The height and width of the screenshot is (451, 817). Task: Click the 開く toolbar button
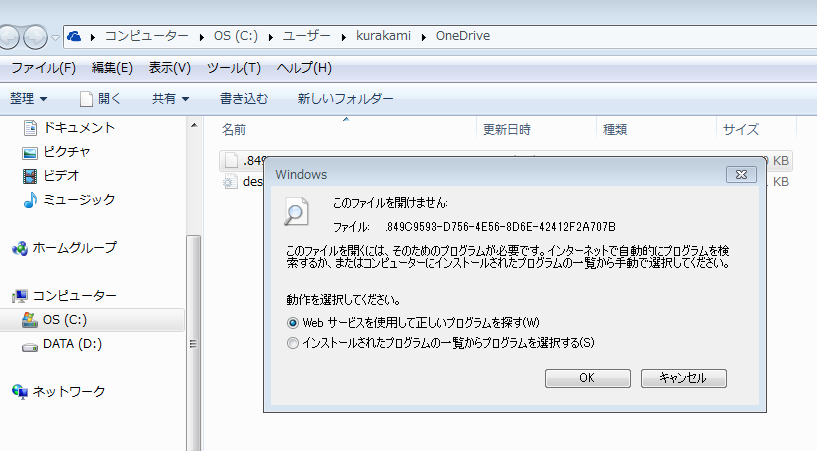[101, 98]
